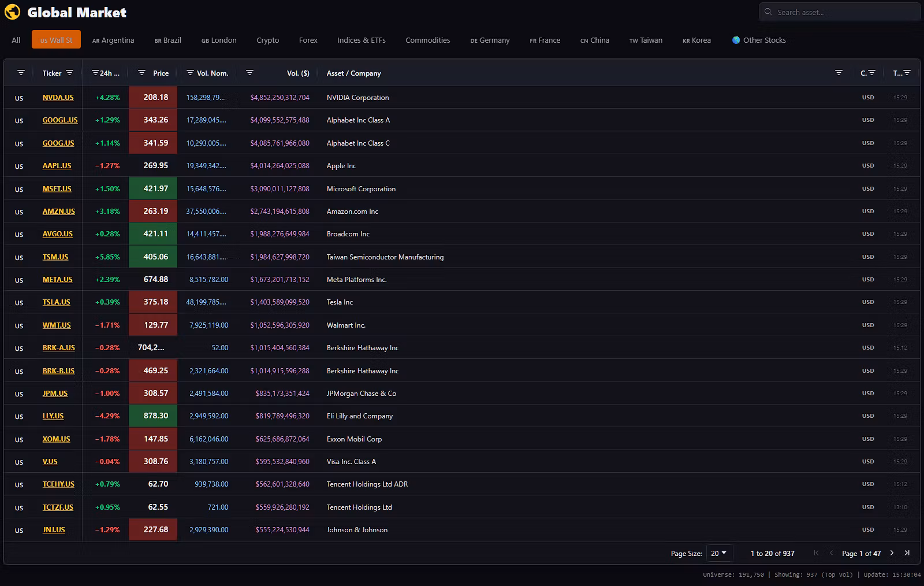
Task: Open the Germany market tab
Action: tap(490, 40)
